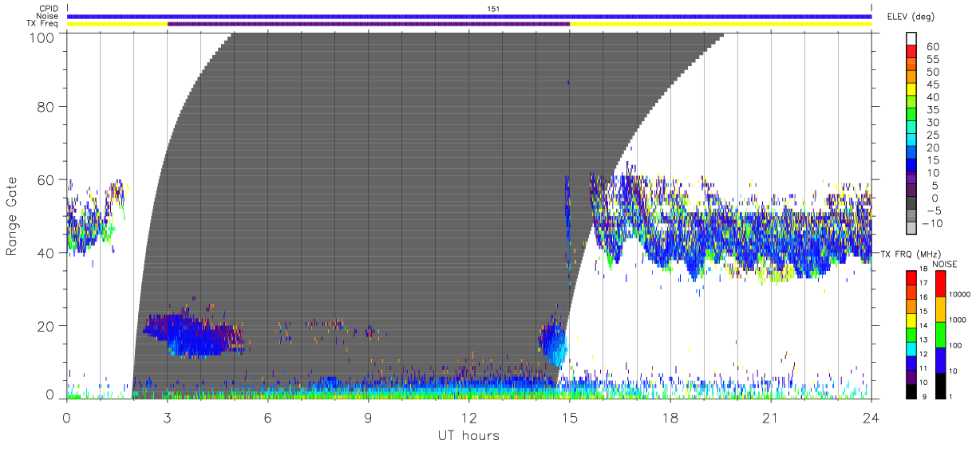Viewport: 980px width, 452px height.
Task: Select the dark gray swatch of the ELEV colorbar
Action: tap(913, 204)
